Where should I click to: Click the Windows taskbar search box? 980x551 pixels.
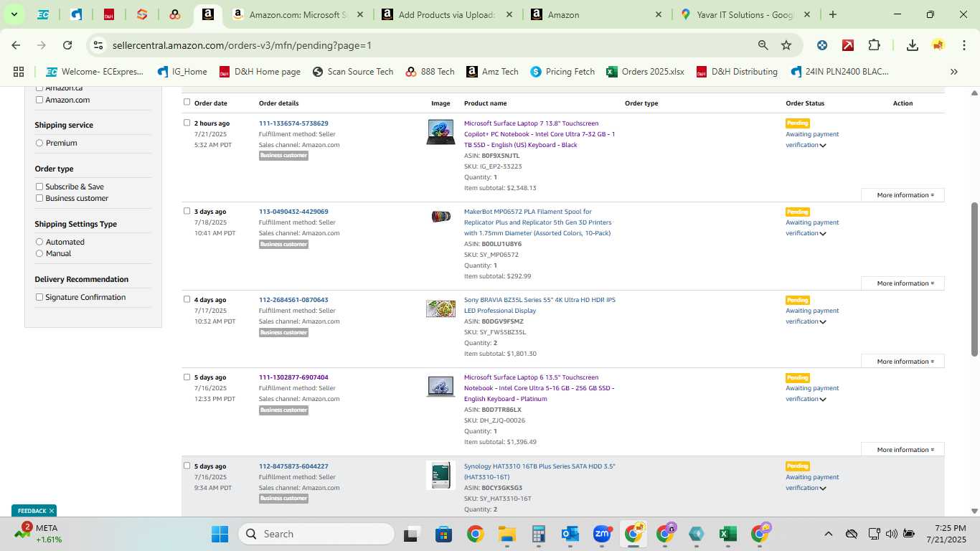[x=316, y=534]
